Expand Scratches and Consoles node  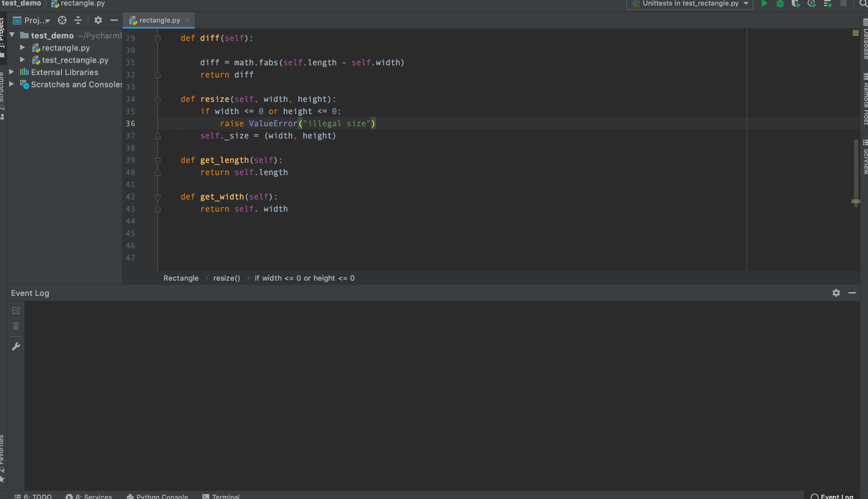[x=12, y=84]
